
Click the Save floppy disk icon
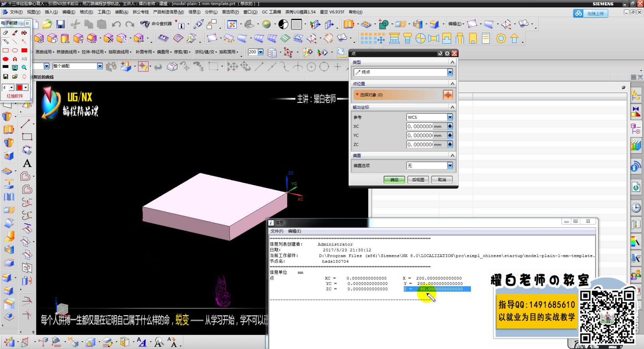tap(60, 24)
